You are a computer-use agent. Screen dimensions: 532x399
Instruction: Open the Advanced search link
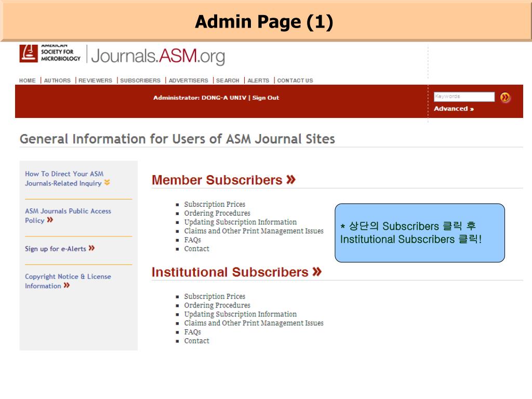coord(454,109)
